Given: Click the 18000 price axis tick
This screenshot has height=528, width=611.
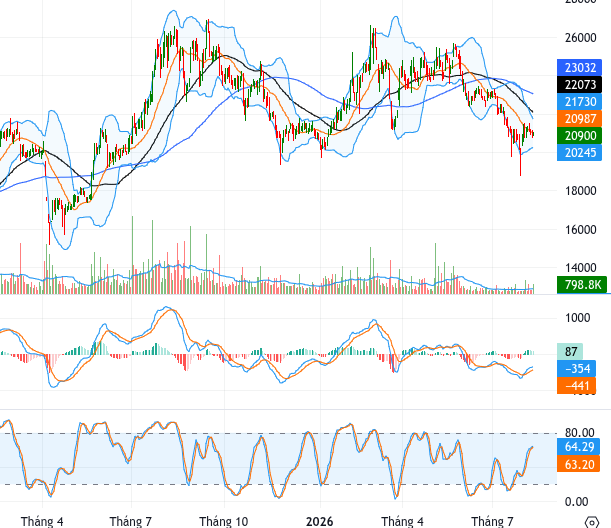Looking at the screenshot, I should coord(581,191).
